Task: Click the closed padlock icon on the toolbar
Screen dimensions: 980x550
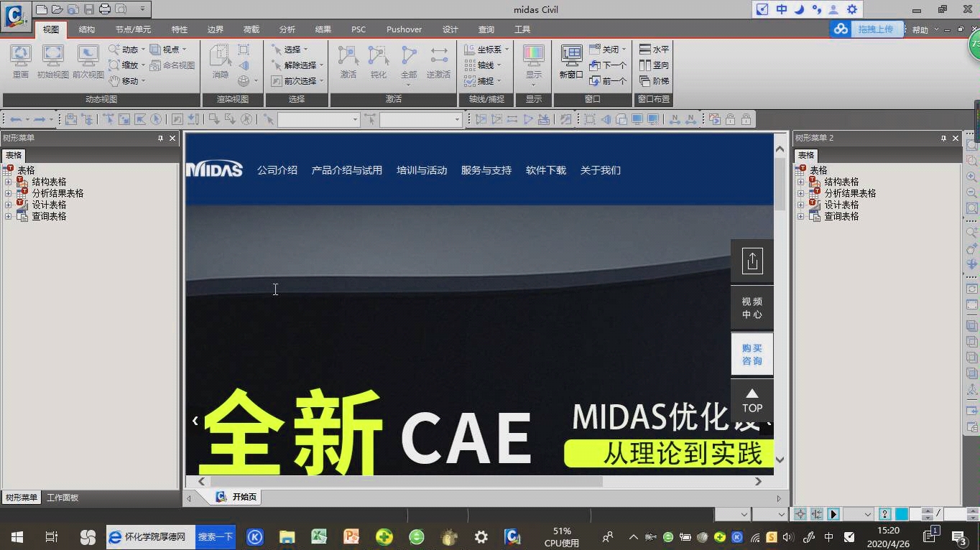Action: point(746,119)
